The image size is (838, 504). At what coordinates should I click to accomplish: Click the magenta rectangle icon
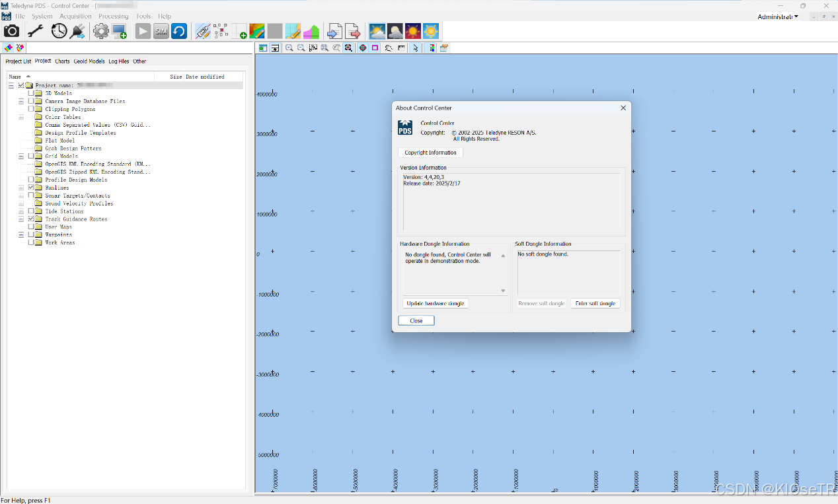375,48
